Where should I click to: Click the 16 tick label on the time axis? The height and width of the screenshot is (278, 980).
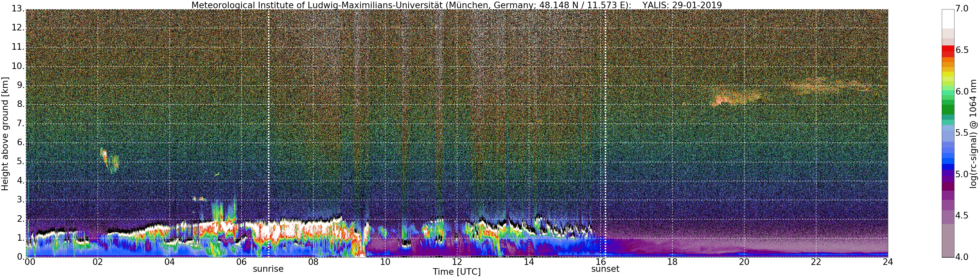(601, 262)
